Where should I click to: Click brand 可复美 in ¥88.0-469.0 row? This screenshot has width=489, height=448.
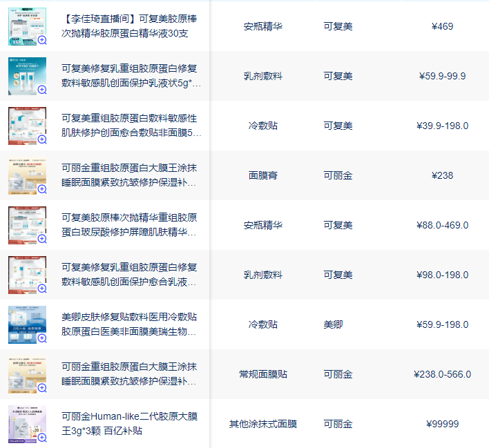pyautogui.click(x=338, y=225)
